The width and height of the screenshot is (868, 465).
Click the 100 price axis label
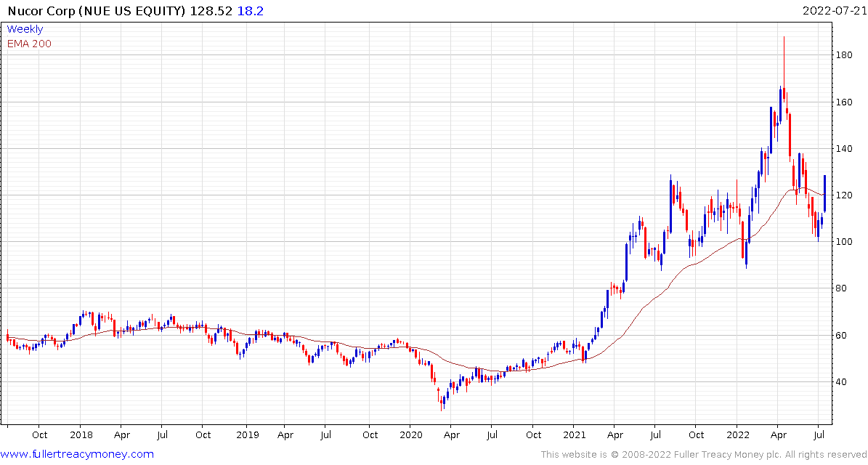[x=844, y=242]
